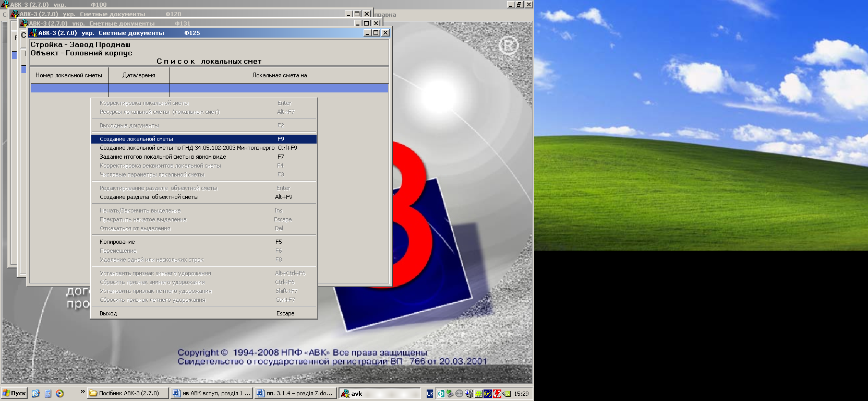The width and height of the screenshot is (868, 401).
Task: Click the red lightning tray icon
Action: click(x=497, y=394)
